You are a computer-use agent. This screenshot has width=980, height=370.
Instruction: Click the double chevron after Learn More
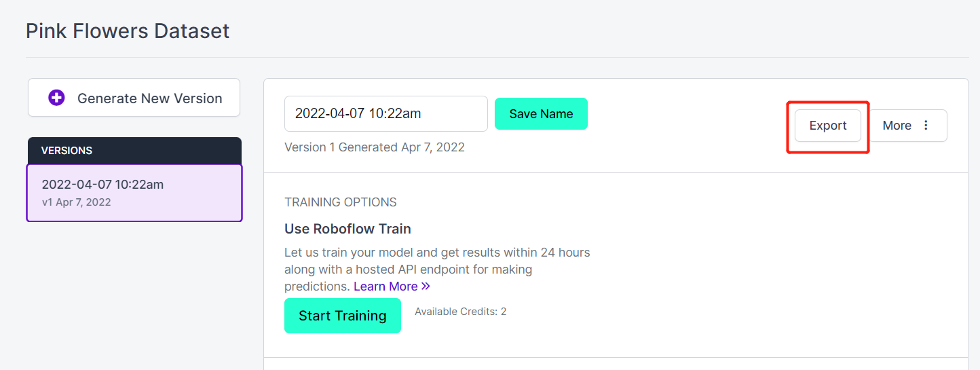tap(426, 286)
